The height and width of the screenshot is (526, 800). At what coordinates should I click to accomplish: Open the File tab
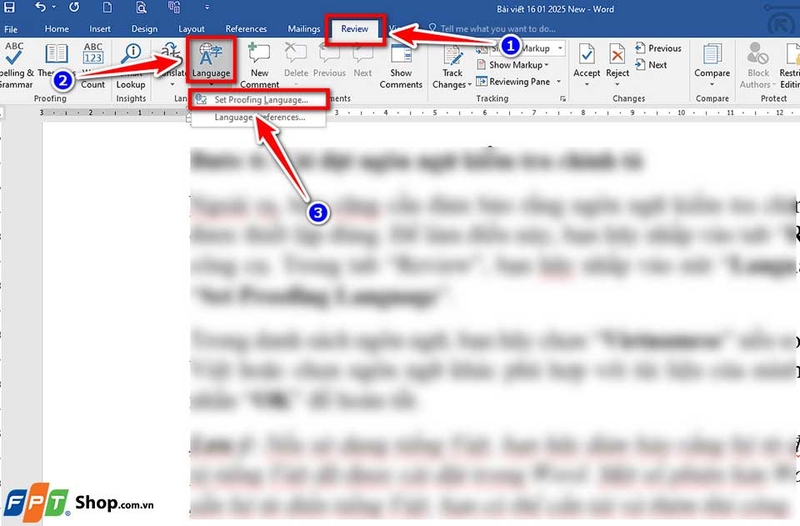(11, 29)
